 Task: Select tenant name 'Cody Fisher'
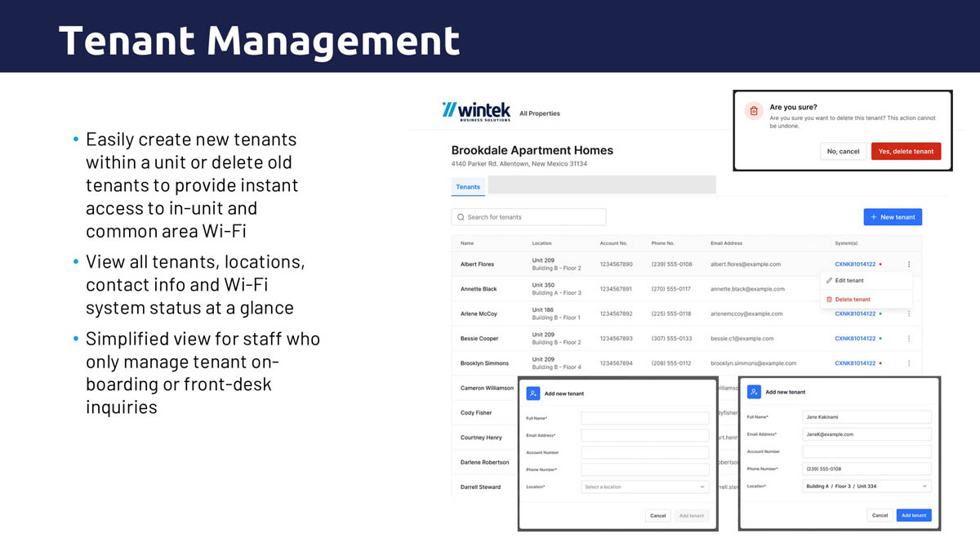(x=476, y=413)
